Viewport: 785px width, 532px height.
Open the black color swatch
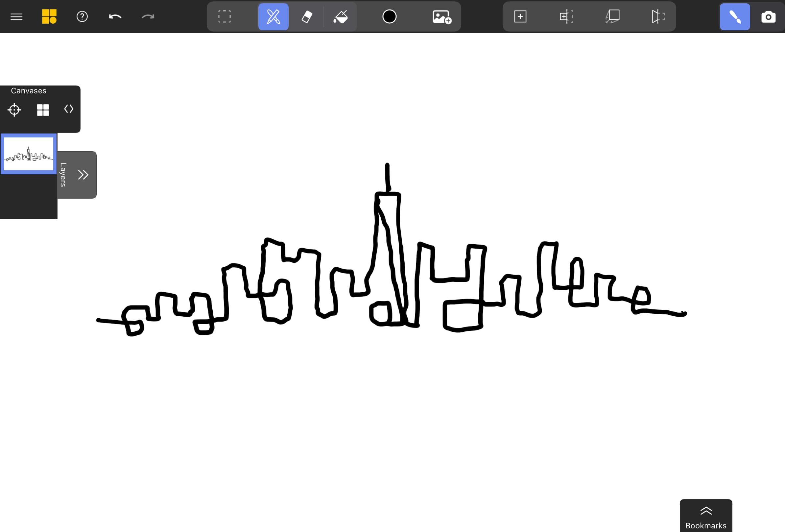[x=389, y=16]
